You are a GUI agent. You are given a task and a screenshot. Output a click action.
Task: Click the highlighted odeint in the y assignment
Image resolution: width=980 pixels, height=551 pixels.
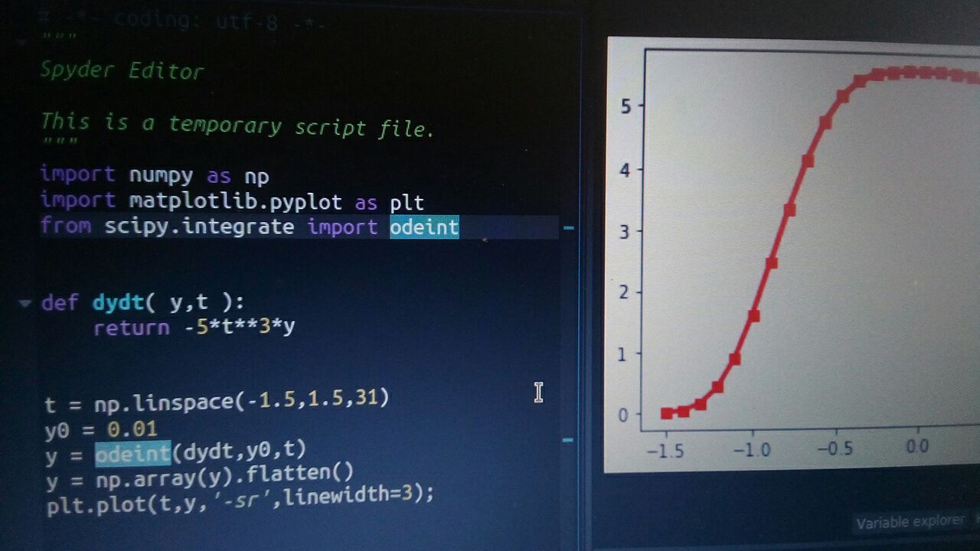click(132, 454)
